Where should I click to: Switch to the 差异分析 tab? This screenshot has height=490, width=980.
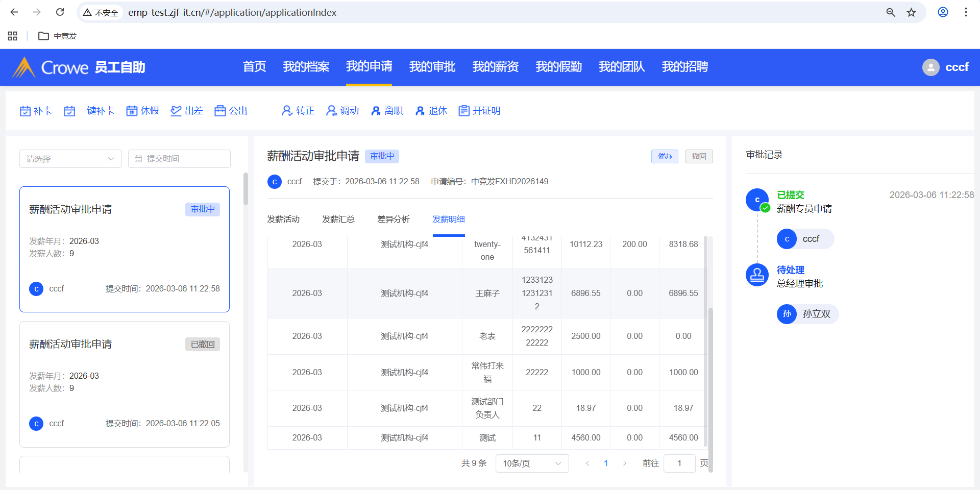pos(393,219)
